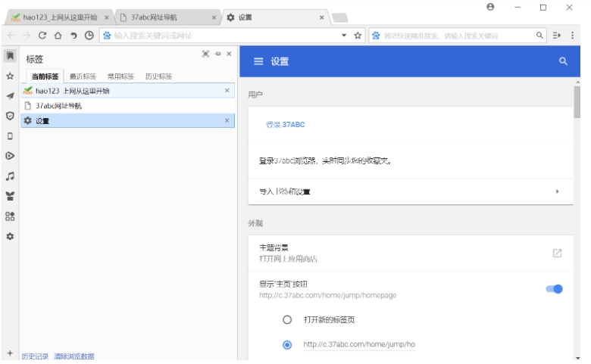
Task: Switch to the 最近标签 tab
Action: tap(83, 76)
